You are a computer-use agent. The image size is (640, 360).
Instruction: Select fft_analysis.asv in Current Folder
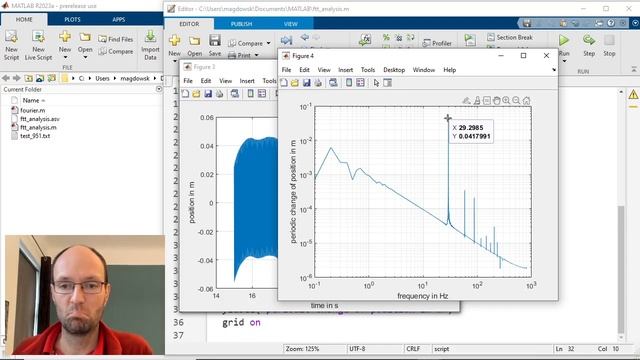[x=40, y=119]
